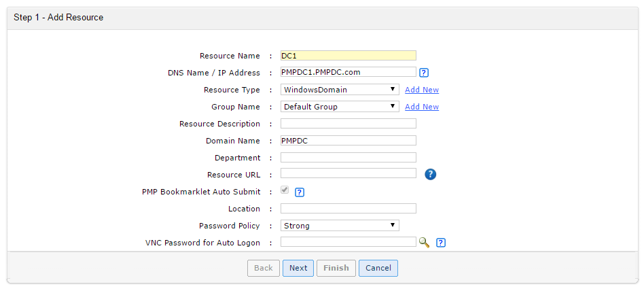Focus the Location input field
This screenshot has height=291, width=644.
pyautogui.click(x=348, y=209)
